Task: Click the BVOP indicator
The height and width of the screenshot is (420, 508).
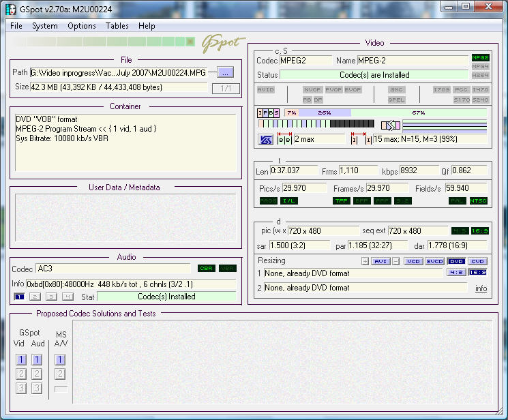Action: point(353,89)
